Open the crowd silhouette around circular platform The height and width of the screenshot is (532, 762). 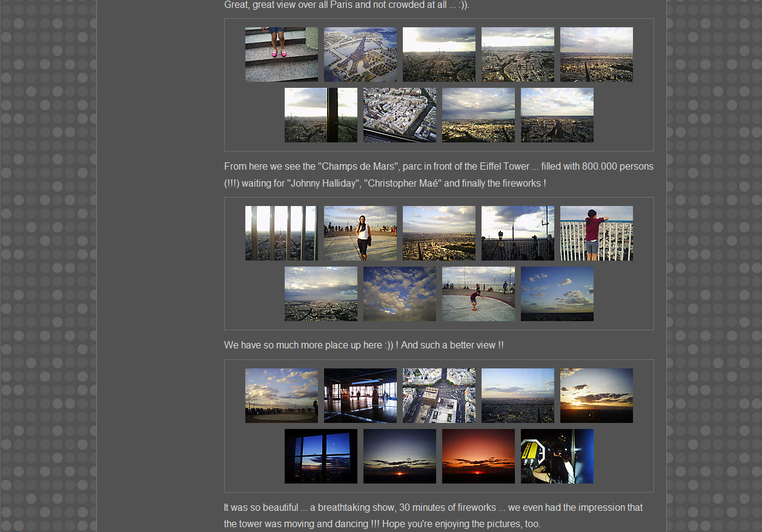281,396
